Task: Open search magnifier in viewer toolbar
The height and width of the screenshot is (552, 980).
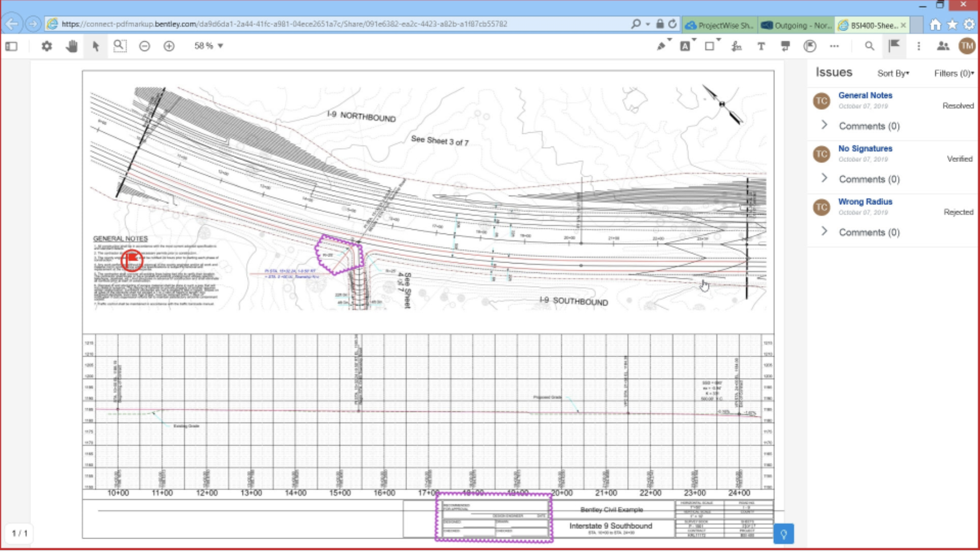Action: point(869,46)
